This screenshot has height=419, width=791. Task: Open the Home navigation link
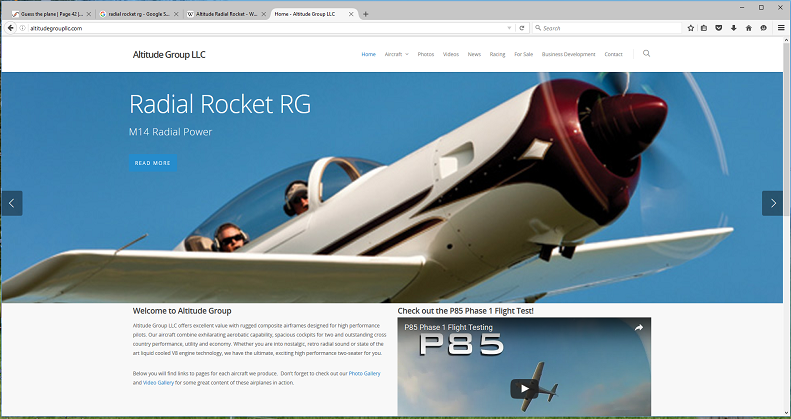click(368, 54)
